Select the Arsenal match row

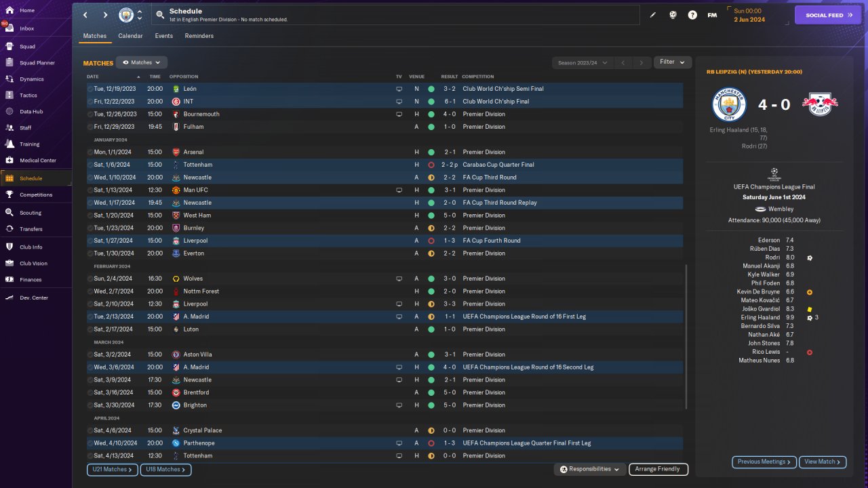(384, 152)
